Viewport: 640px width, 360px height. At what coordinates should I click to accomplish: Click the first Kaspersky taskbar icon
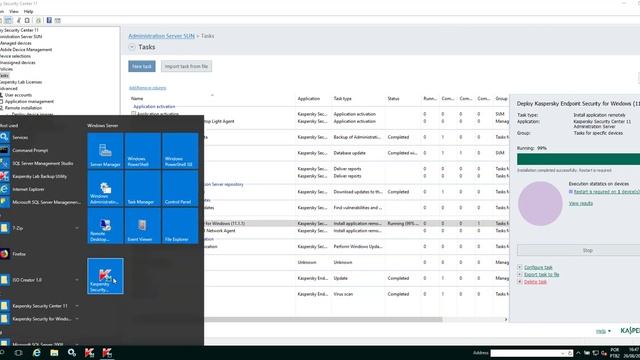click(x=89, y=353)
